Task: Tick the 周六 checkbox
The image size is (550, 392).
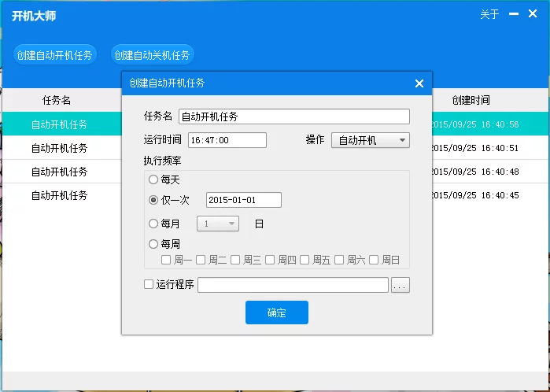Action: click(339, 260)
